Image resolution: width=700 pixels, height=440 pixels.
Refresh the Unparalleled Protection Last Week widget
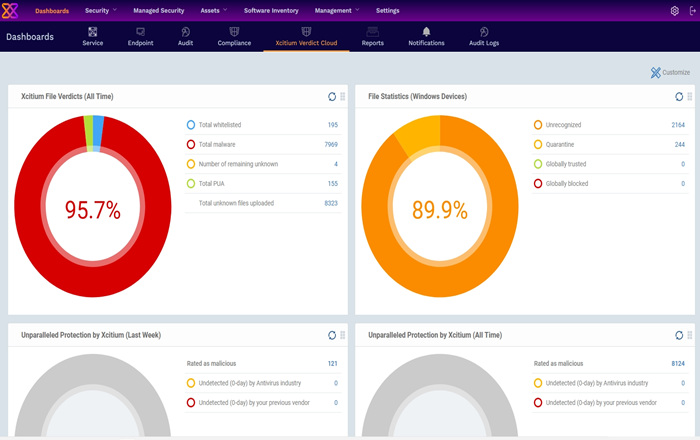(332, 335)
